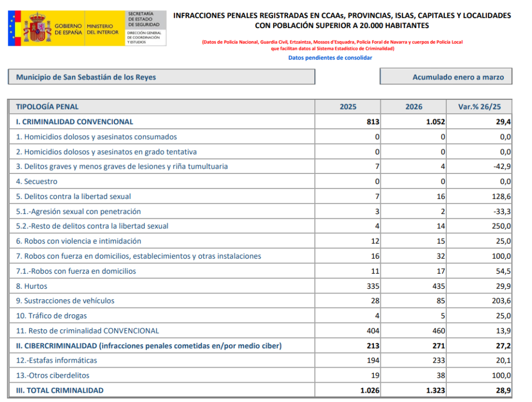Viewport: 532px width, 402px height.
Task: Select the 'Infracciones penales registradas' title
Action: [342, 20]
